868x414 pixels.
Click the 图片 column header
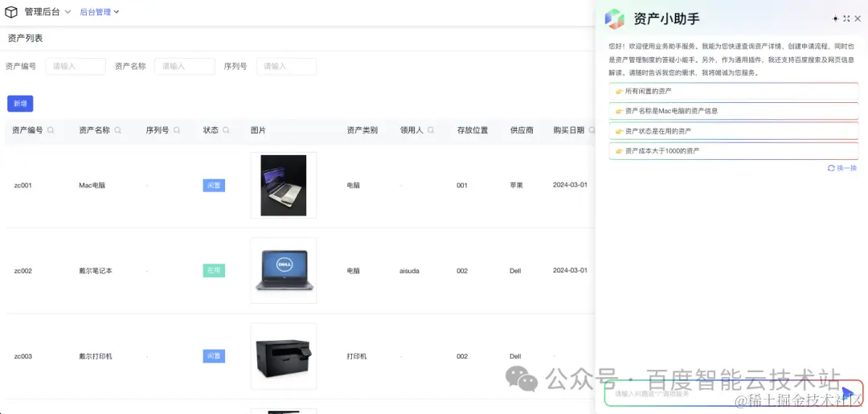click(258, 130)
